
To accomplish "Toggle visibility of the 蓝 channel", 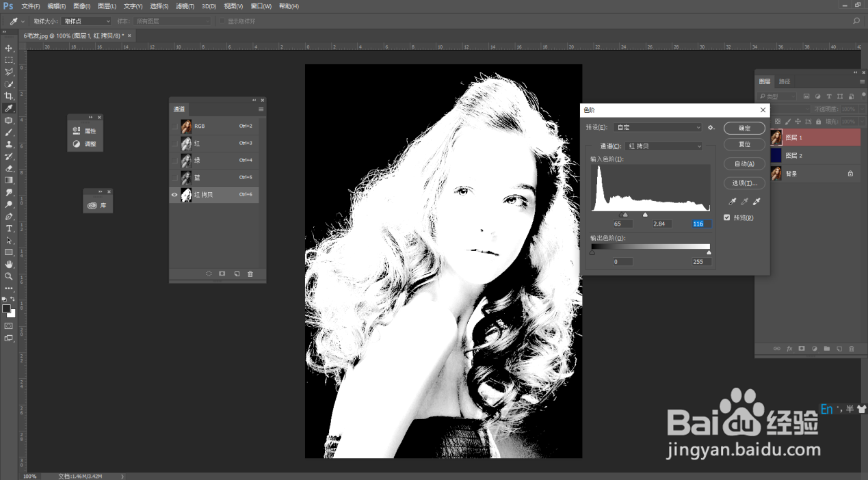I will (x=174, y=178).
